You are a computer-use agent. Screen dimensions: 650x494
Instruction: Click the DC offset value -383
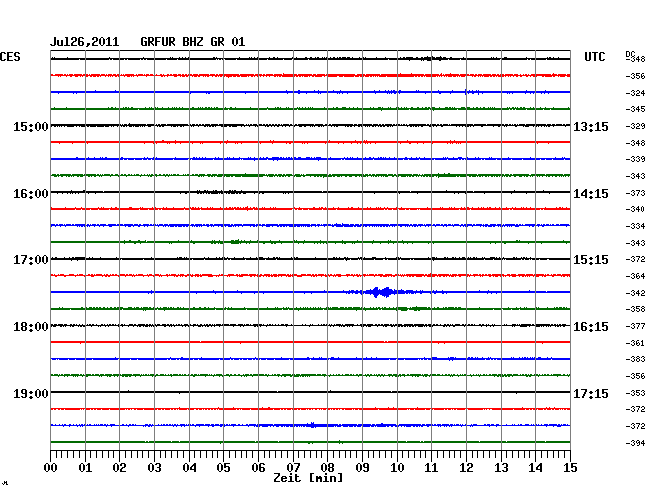pyautogui.click(x=635, y=359)
